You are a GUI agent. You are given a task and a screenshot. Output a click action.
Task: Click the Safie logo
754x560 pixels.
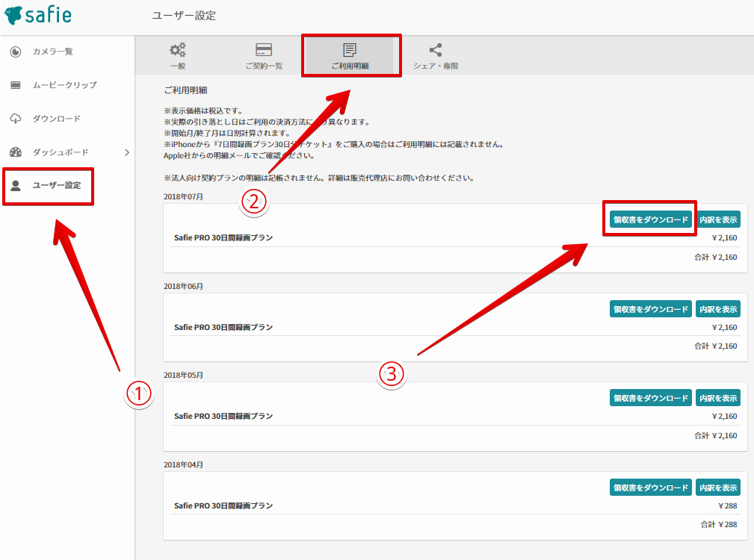(38, 15)
